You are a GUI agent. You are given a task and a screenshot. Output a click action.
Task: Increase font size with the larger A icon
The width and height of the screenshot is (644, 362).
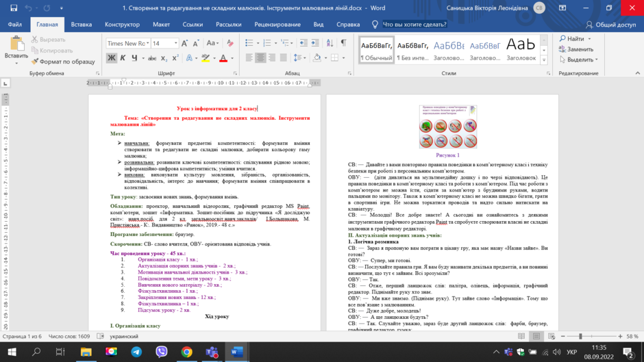tap(184, 43)
